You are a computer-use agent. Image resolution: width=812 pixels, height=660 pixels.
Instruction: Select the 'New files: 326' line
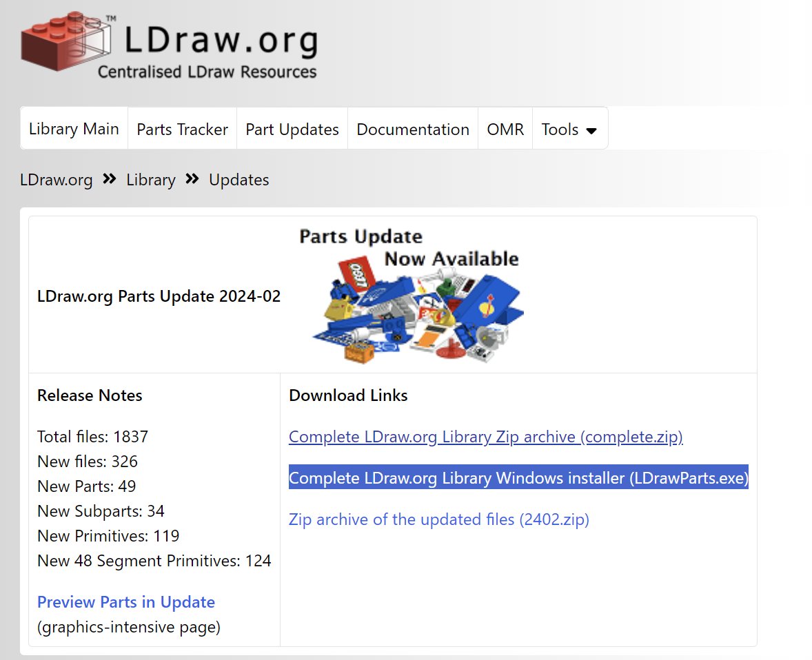pos(88,461)
